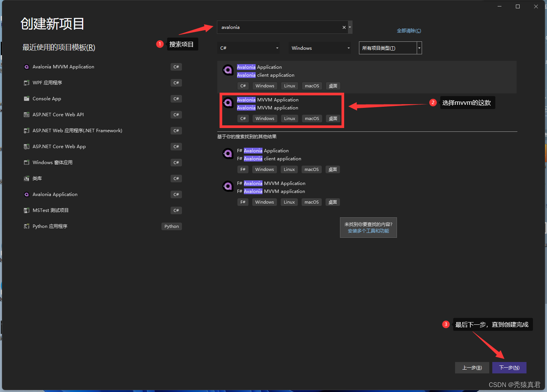Viewport: 547px width, 392px height.
Task: Click 桌面 tag under F# Avalonia MVVM Application
Action: pyautogui.click(x=333, y=202)
